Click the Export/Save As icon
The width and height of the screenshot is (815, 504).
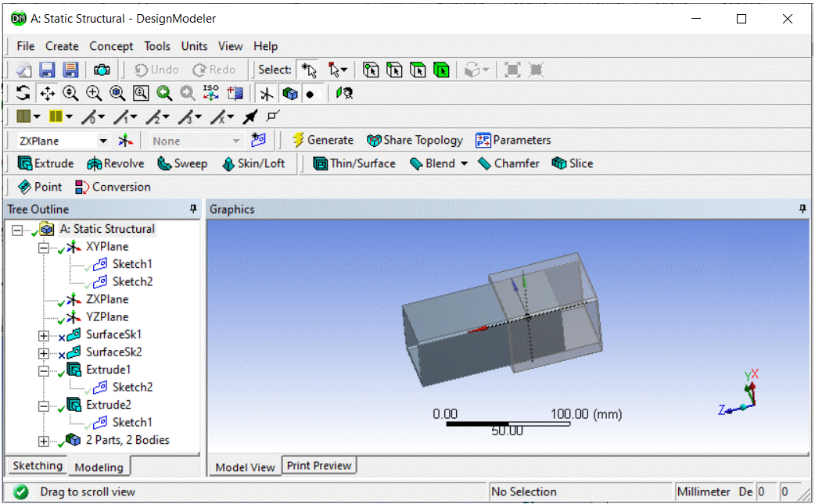click(70, 70)
